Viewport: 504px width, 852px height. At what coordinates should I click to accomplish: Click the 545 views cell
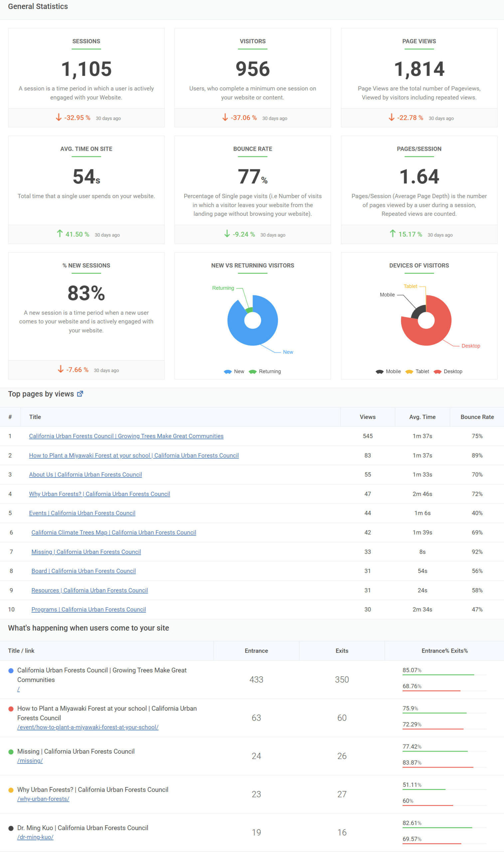(368, 436)
